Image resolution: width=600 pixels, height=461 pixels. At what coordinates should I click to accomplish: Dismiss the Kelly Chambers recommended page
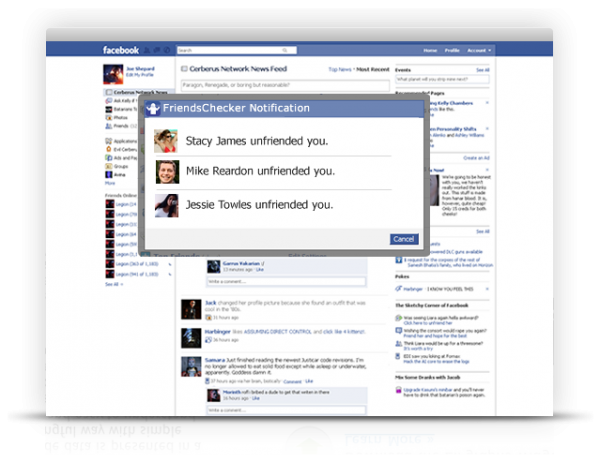coord(487,103)
